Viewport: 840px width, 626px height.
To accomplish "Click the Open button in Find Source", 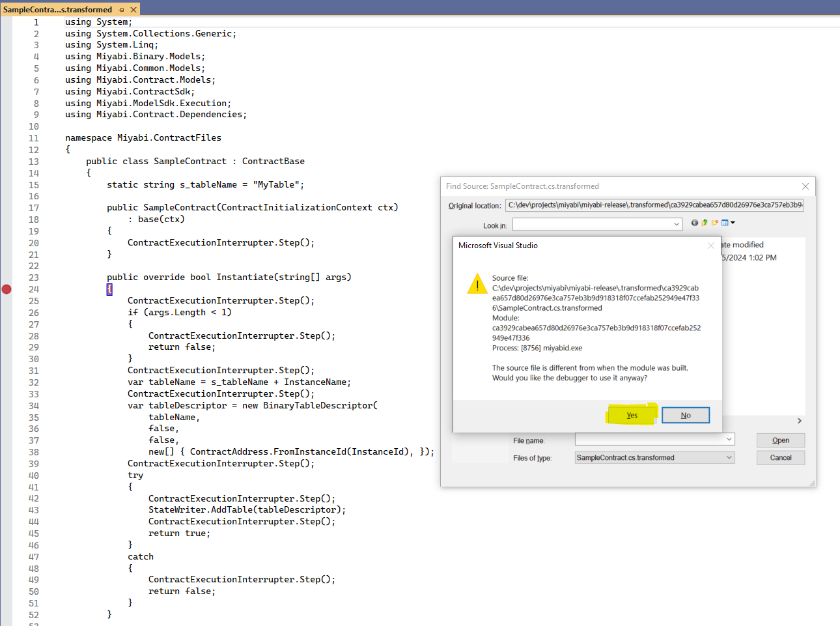I will 781,440.
